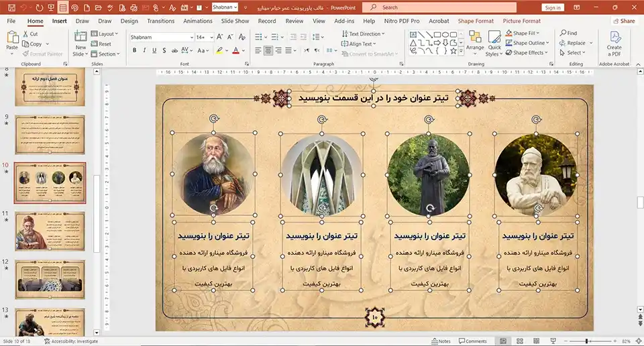Image resolution: width=644 pixels, height=346 pixels.
Task: Open the Shape Fill dropdown
Action: [523, 33]
